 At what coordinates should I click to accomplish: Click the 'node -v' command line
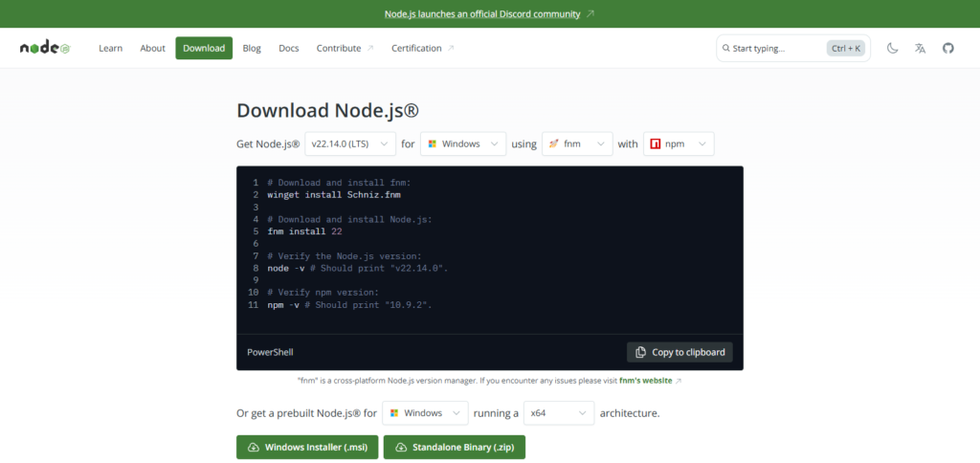(x=358, y=268)
